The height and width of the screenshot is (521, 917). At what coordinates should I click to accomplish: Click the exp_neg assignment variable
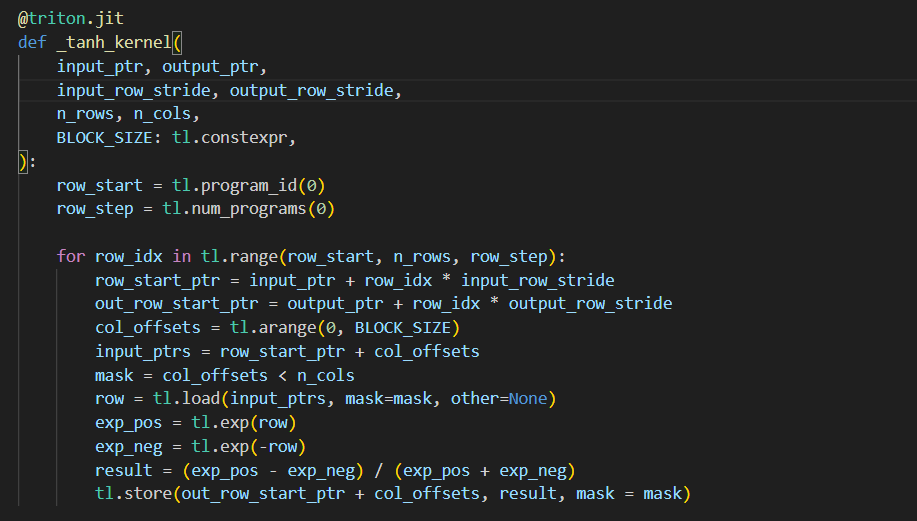click(128, 447)
